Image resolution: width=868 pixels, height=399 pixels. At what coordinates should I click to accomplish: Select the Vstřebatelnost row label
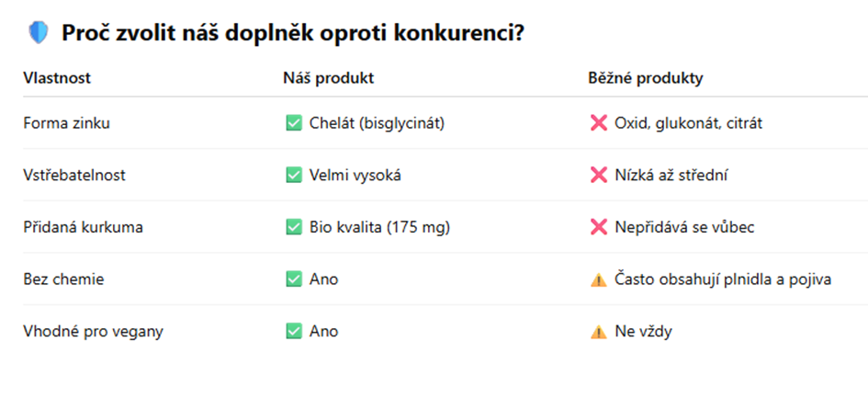(x=74, y=175)
